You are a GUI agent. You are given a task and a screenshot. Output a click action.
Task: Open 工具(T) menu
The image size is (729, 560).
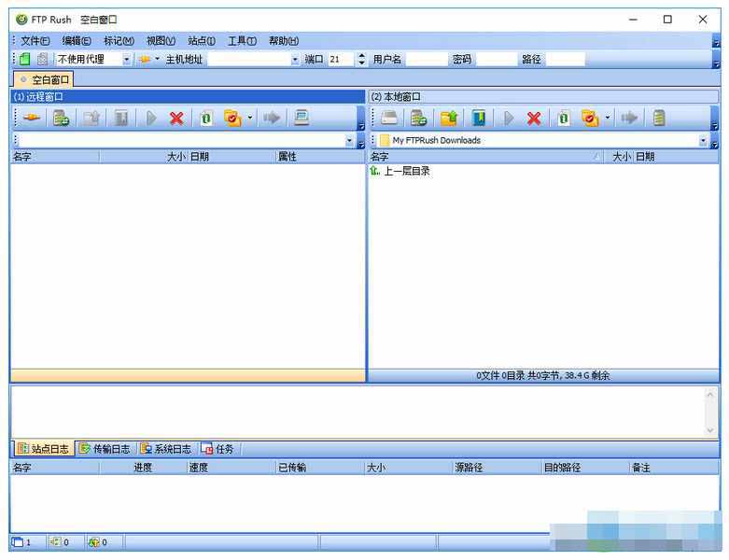(242, 41)
